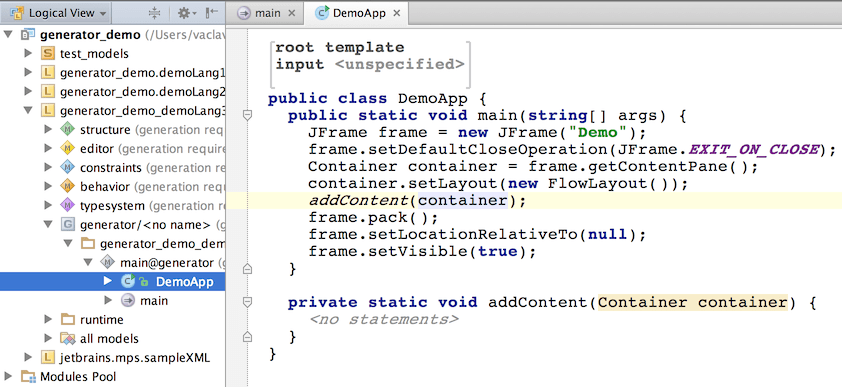Close the main editor tab
This screenshot has width=842, height=387.
pos(292,13)
